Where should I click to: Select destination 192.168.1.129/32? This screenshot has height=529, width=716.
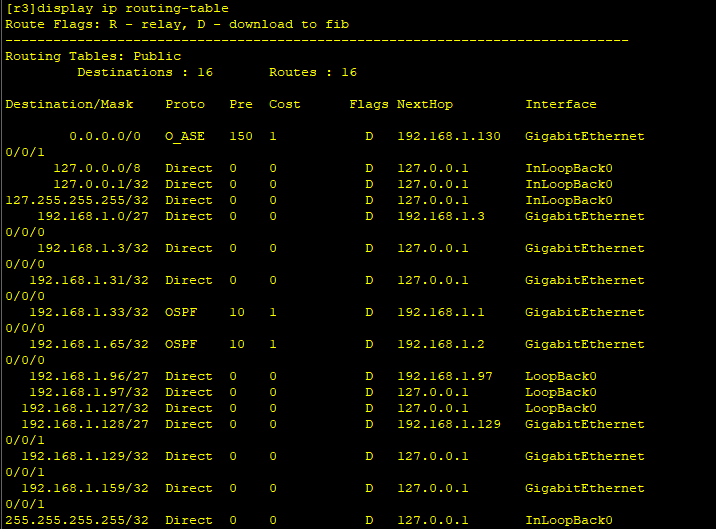pos(85,456)
